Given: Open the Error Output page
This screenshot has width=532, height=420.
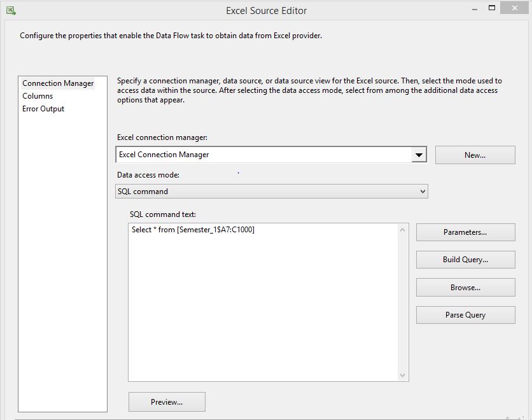Looking at the screenshot, I should pyautogui.click(x=43, y=109).
